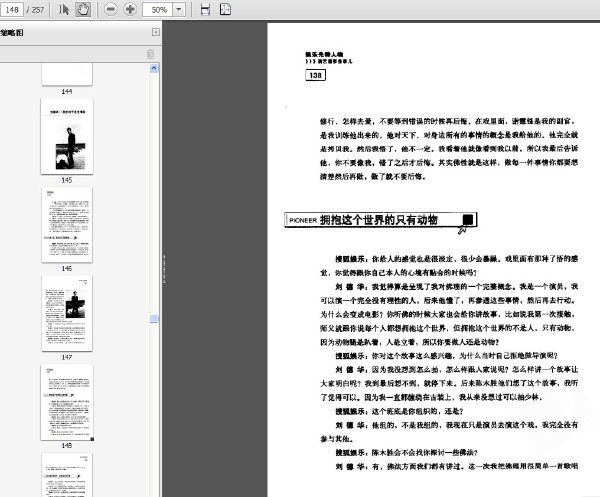Click the trash icon in thumbnails panel
Viewport: 600px width, 497px height.
[x=150, y=54]
